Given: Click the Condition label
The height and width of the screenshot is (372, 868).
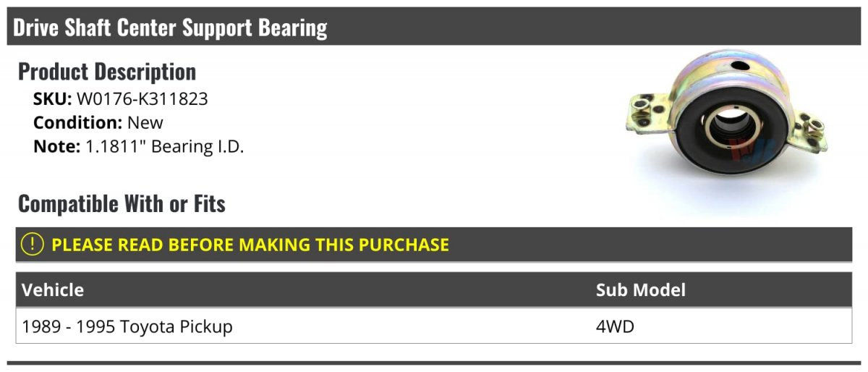Looking at the screenshot, I should coord(77,122).
